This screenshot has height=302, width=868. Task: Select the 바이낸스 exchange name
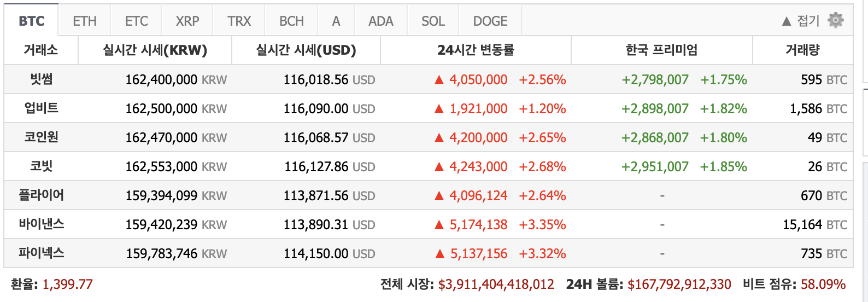tap(42, 224)
